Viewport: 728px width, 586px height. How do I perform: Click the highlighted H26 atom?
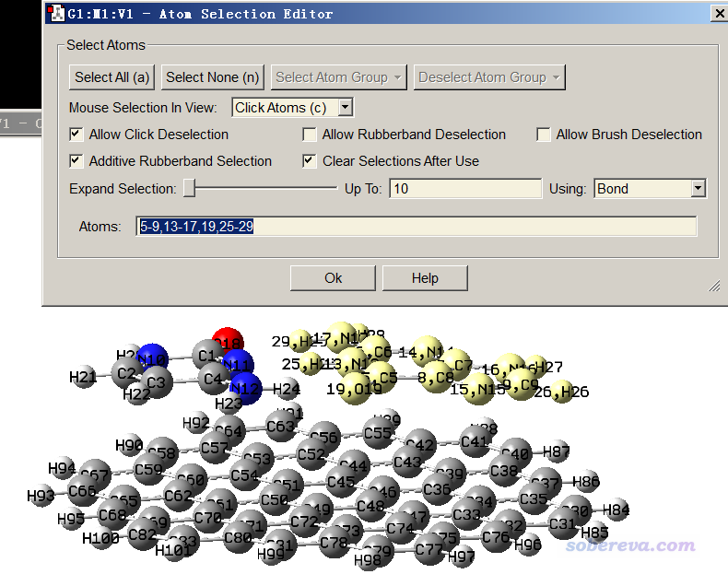566,393
